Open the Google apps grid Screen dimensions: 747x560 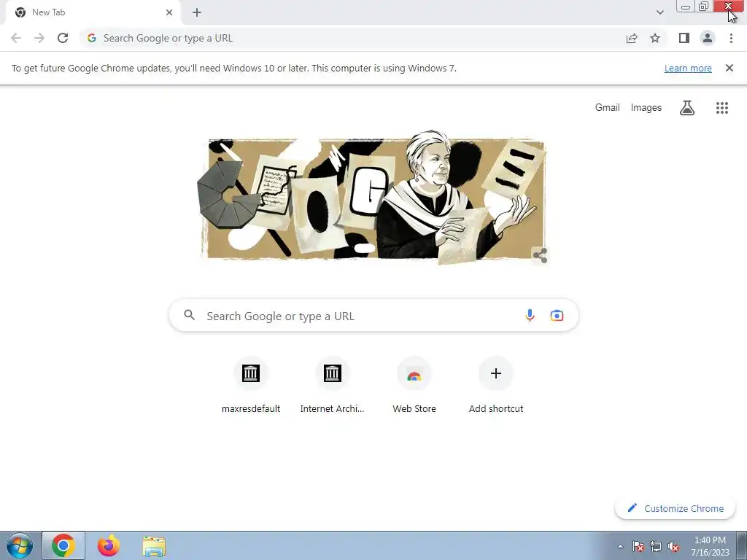pyautogui.click(x=721, y=108)
